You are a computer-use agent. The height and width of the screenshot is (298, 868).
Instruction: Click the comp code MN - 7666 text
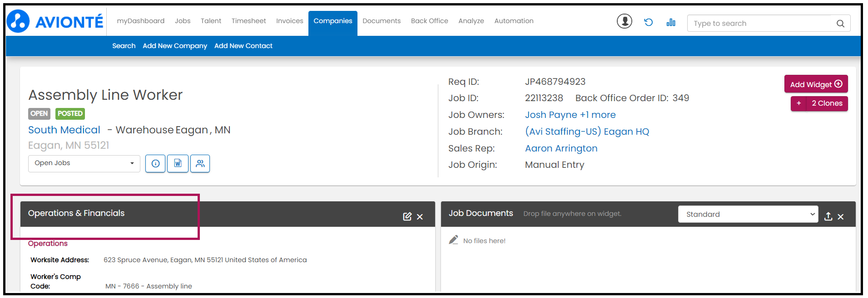pos(149,286)
